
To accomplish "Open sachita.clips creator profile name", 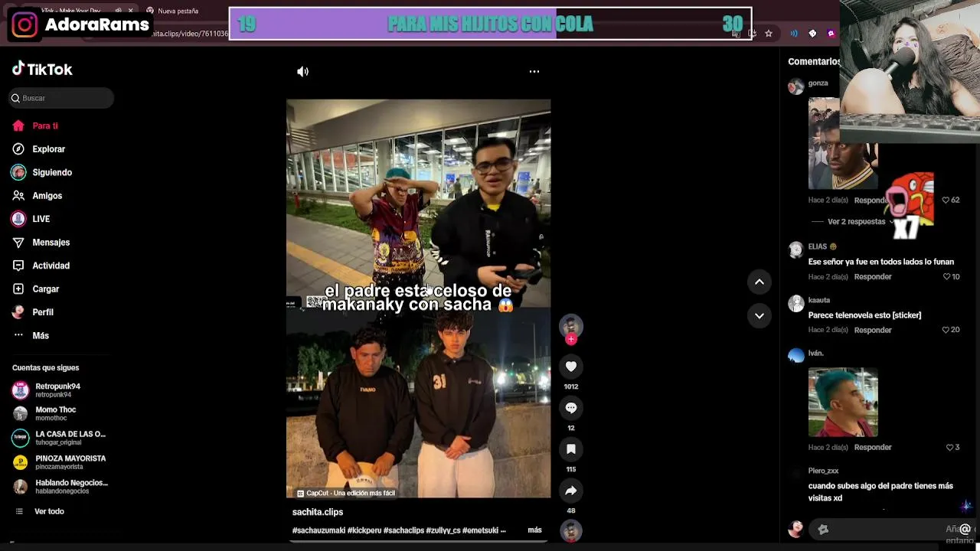I will [318, 512].
